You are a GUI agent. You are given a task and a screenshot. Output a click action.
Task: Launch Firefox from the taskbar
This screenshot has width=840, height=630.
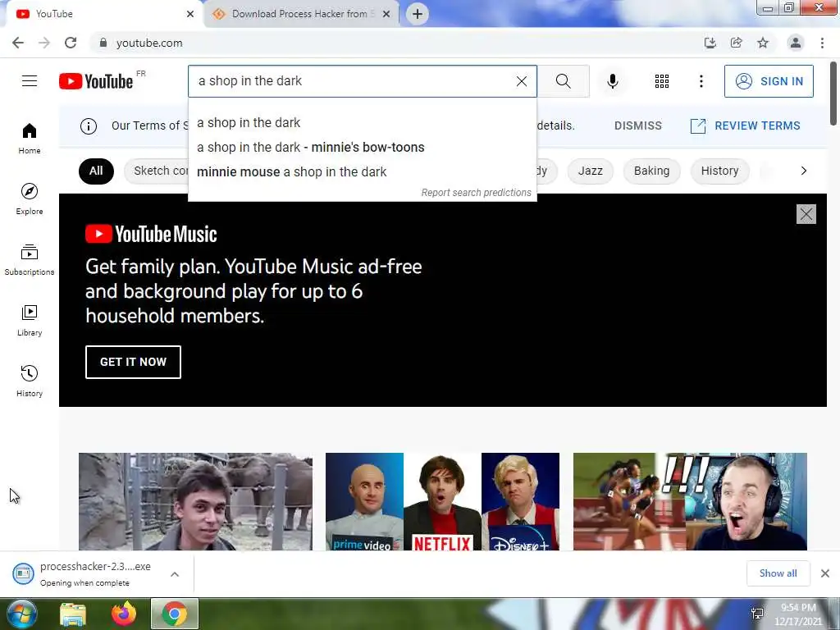point(124,614)
